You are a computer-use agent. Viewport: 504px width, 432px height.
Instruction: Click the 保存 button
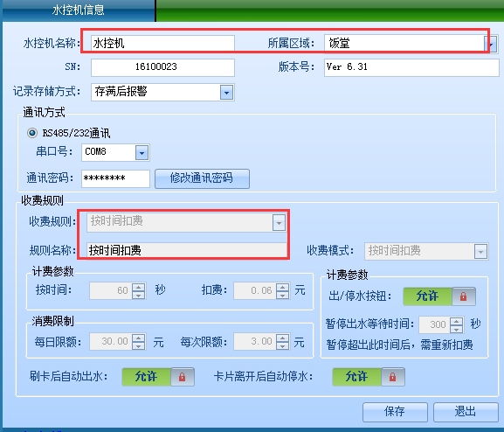pyautogui.click(x=395, y=412)
